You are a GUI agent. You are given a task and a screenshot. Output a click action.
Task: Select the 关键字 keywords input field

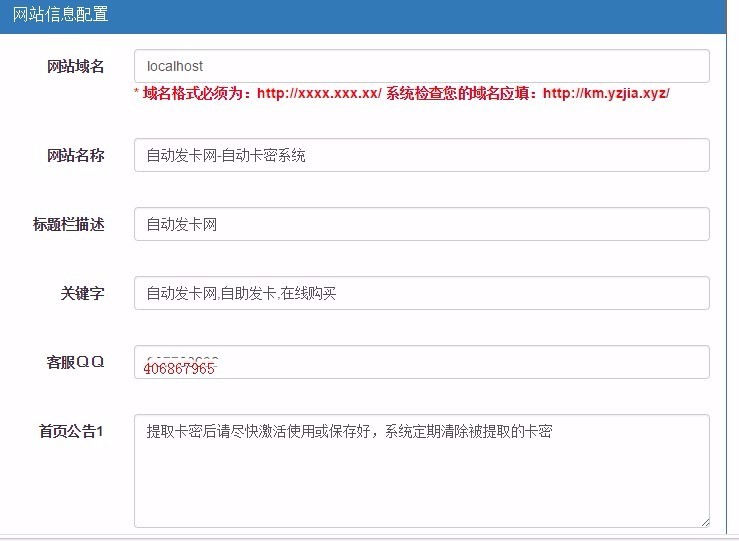[x=421, y=293]
